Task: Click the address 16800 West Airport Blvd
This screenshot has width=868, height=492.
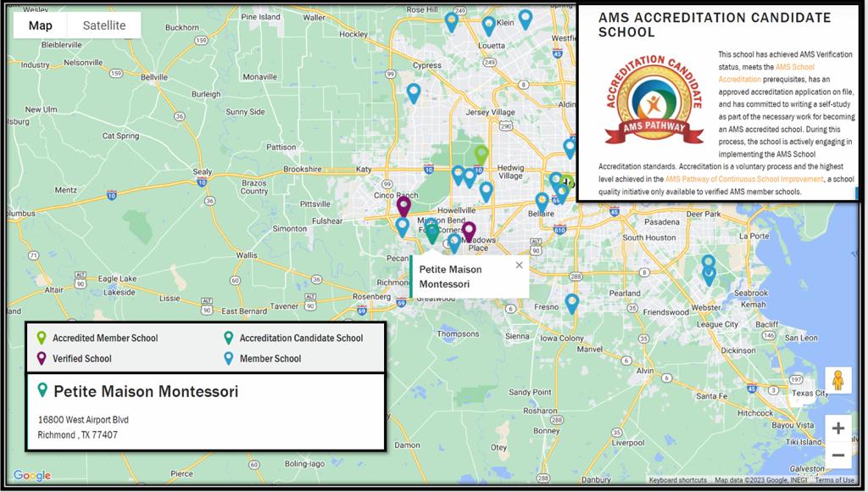Action: [x=83, y=420]
